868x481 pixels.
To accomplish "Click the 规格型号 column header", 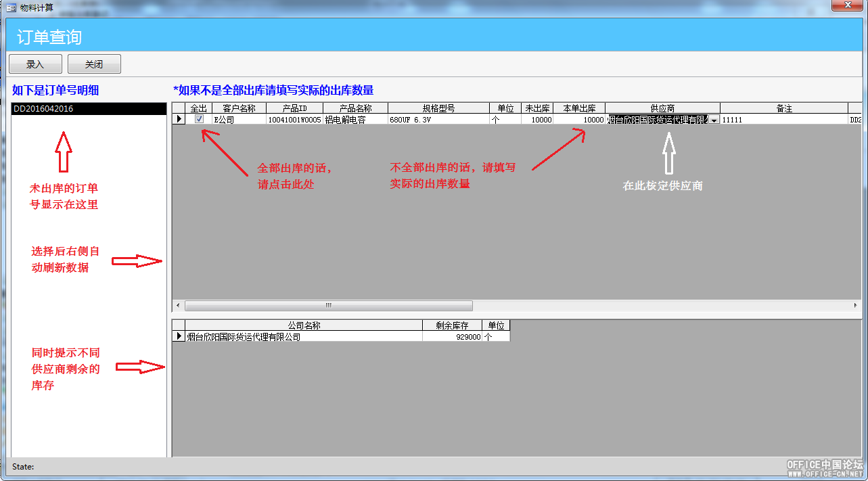I will (438, 108).
